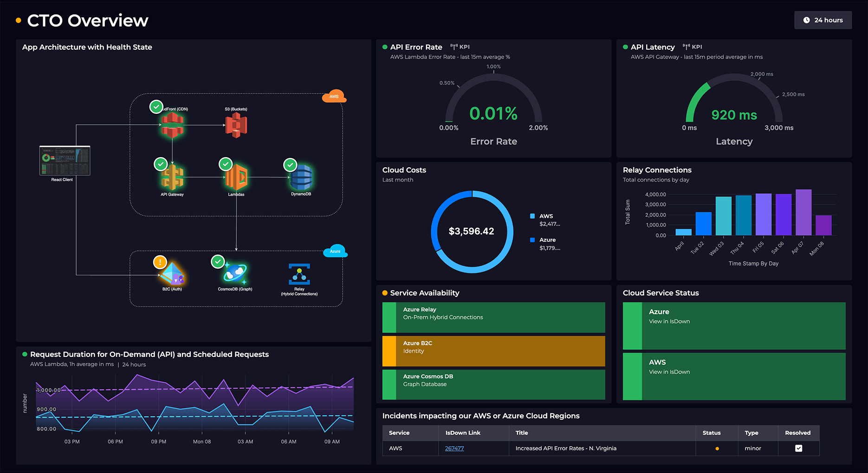The width and height of the screenshot is (868, 473).
Task: Select the Azure B2C Identity availability row
Action: [x=493, y=351]
